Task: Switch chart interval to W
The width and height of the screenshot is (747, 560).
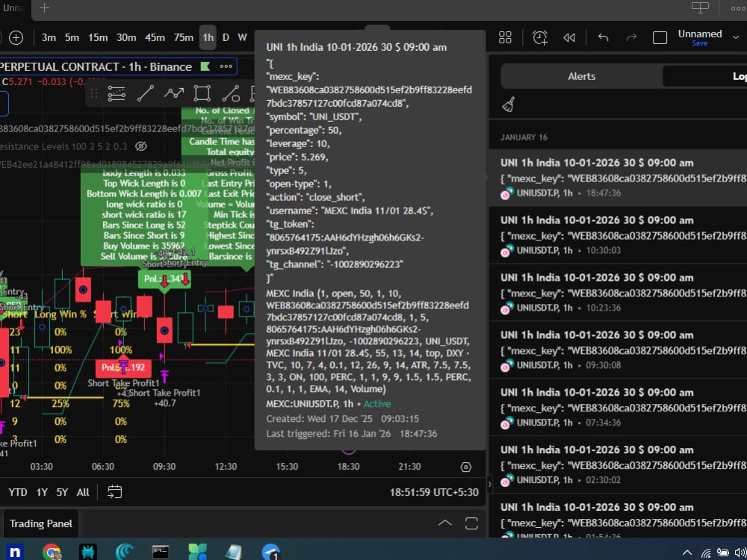Action: coord(243,37)
